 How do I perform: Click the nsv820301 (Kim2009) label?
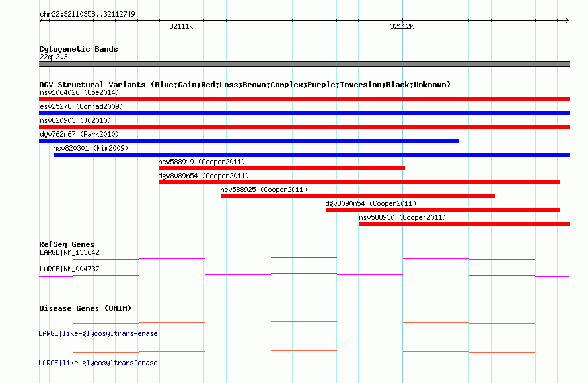(x=91, y=148)
